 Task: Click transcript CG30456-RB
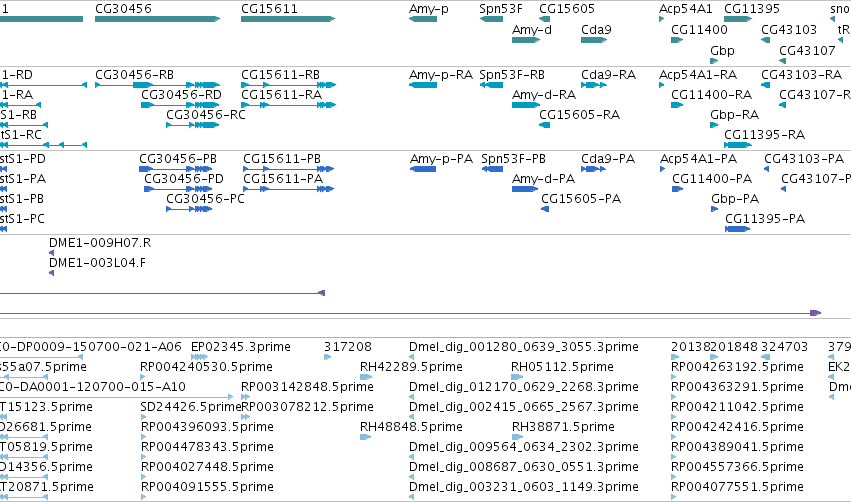pyautogui.click(x=134, y=74)
